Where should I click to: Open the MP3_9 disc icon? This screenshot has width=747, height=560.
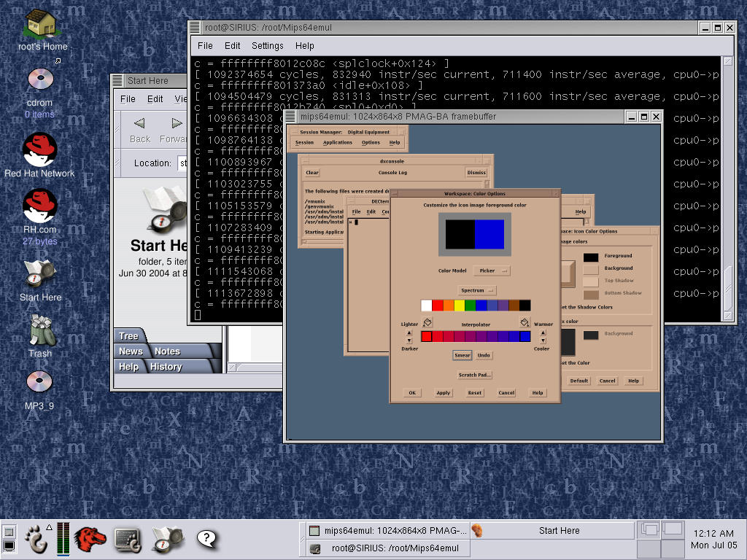click(x=39, y=382)
